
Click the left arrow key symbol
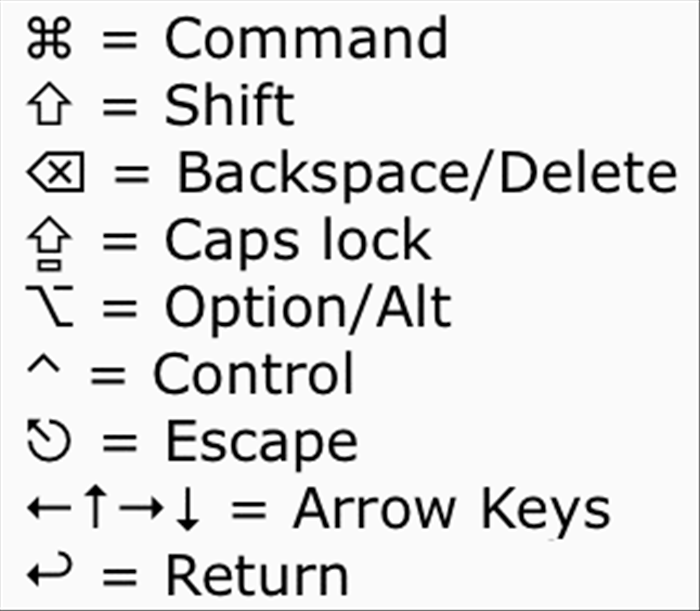point(49,507)
